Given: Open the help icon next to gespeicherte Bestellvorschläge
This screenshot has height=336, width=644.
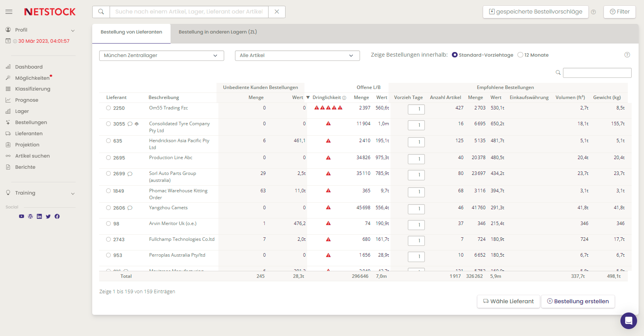Looking at the screenshot, I should [x=593, y=12].
